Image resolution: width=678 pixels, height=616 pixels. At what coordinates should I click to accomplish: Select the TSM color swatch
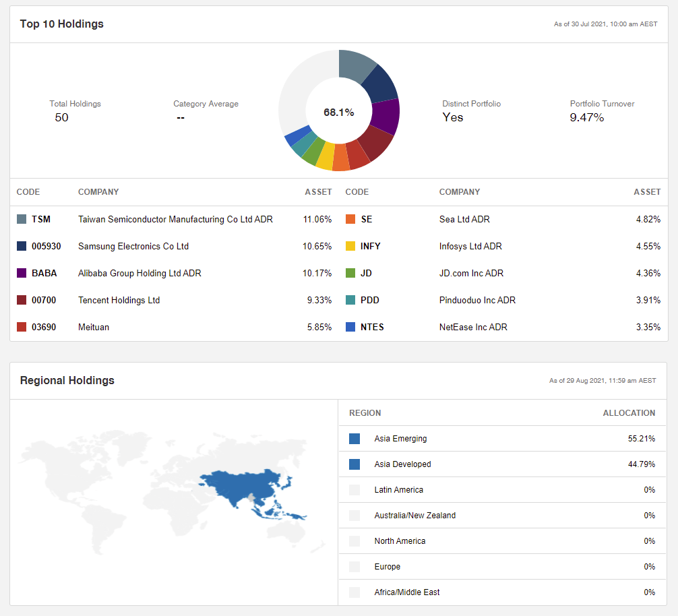click(x=22, y=219)
